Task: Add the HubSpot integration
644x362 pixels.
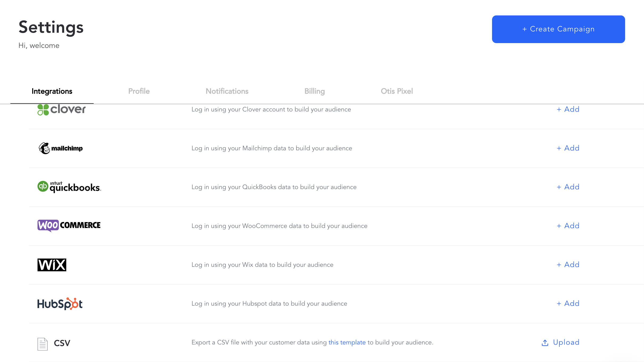Action: click(x=568, y=303)
